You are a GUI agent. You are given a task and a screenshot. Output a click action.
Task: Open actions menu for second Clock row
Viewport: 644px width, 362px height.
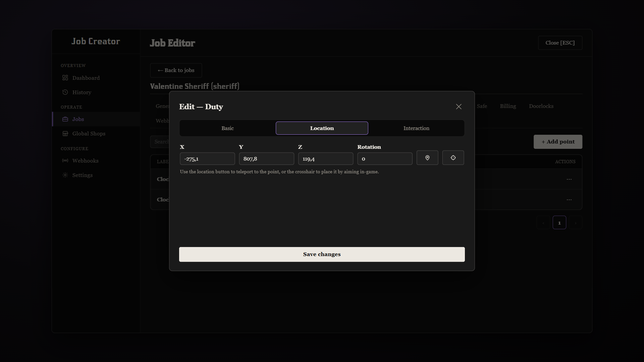(569, 199)
